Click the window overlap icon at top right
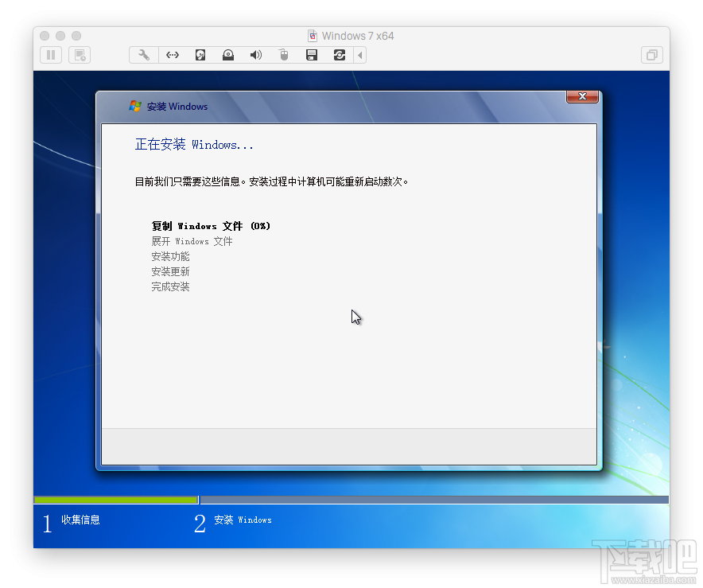703x588 pixels. [x=651, y=55]
